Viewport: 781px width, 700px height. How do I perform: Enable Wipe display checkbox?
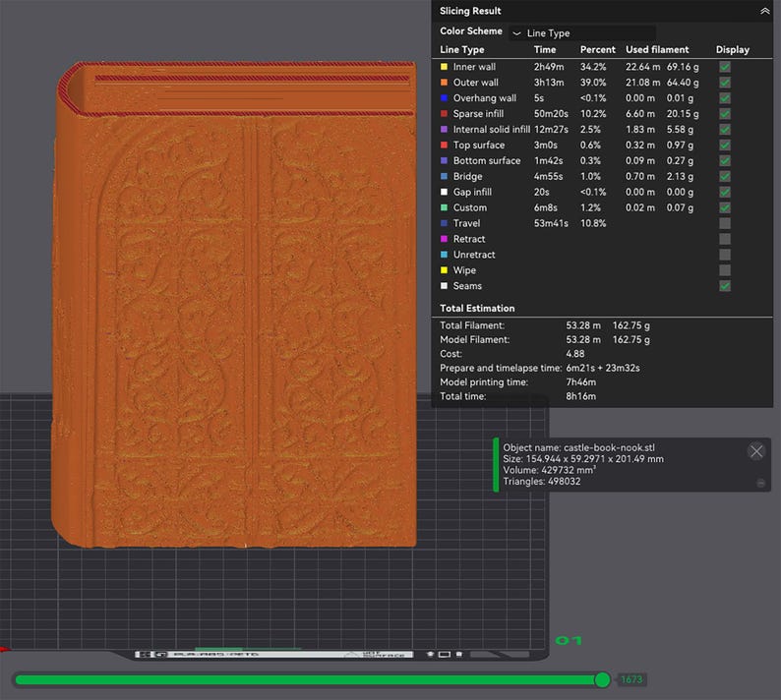(x=725, y=270)
